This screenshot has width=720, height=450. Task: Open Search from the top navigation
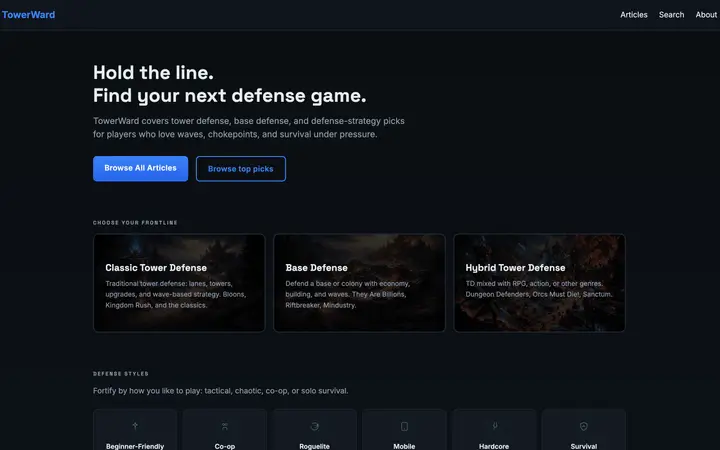671,15
